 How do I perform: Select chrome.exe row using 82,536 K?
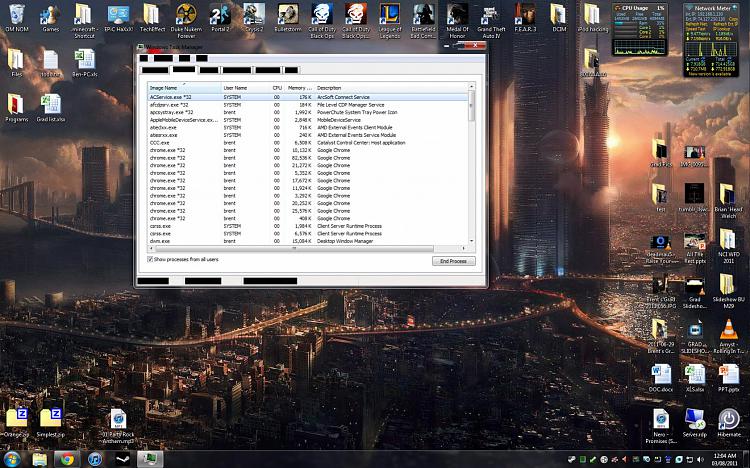pyautogui.click(x=308, y=158)
